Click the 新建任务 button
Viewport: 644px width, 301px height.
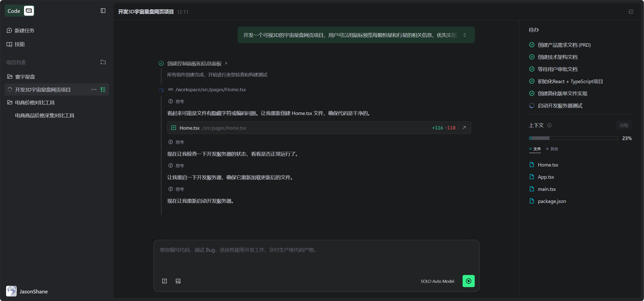coord(24,31)
